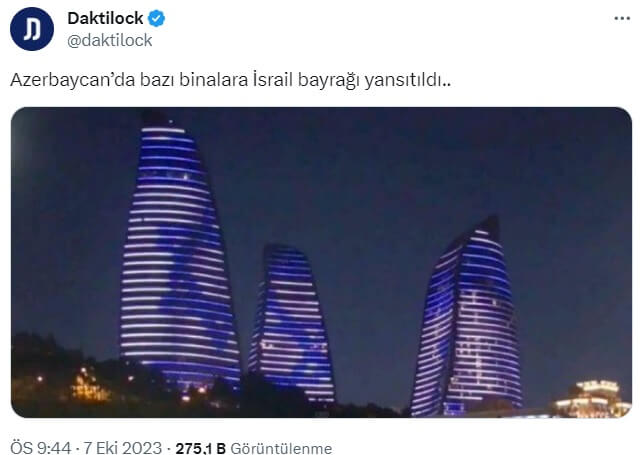This screenshot has width=641, height=455.
Task: Click the 275,1 B view count
Action: [201, 448]
